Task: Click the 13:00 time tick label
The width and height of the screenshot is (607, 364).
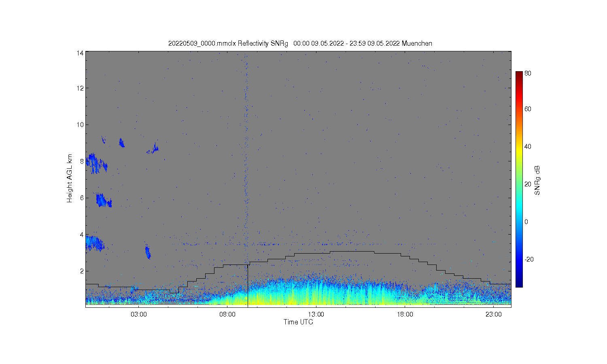Action: coord(316,315)
